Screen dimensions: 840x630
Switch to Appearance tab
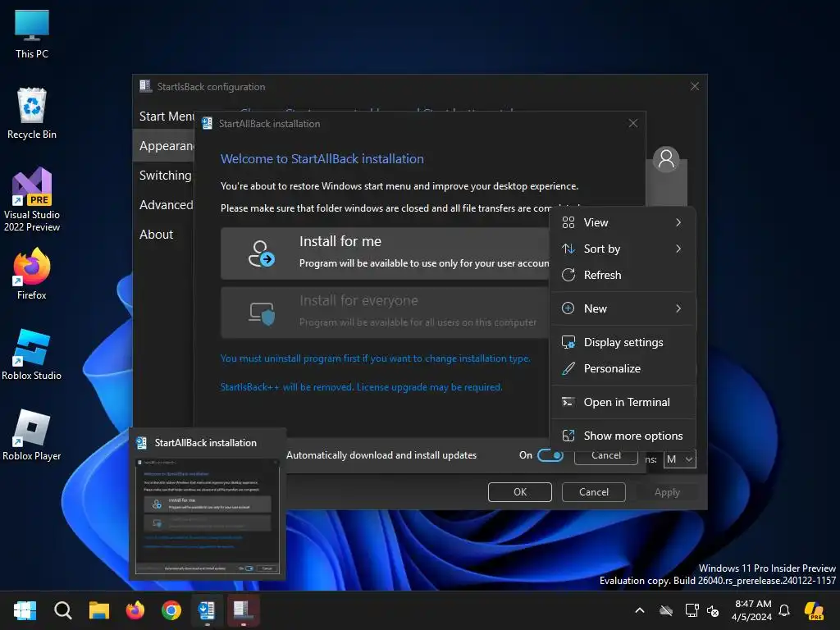tap(164, 146)
